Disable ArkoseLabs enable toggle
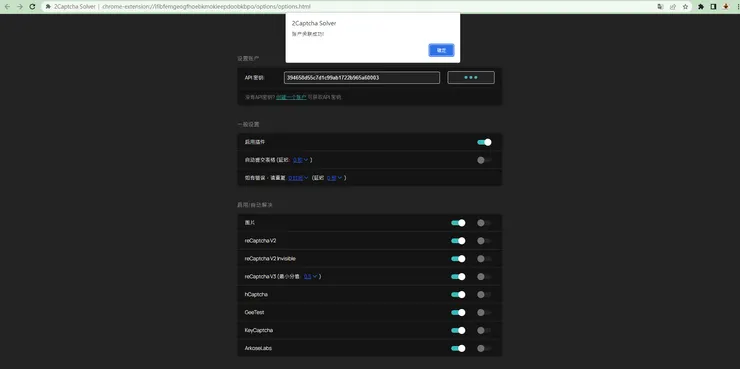 [458, 348]
